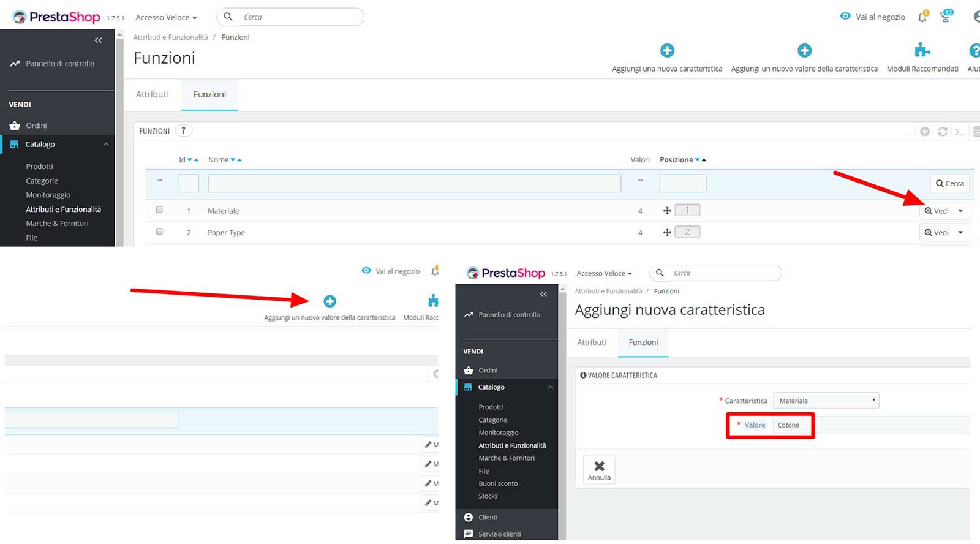Image resolution: width=980 pixels, height=544 pixels.
Task: Open Monitoraggio in the Funzioni page sidebar
Action: [x=48, y=195]
